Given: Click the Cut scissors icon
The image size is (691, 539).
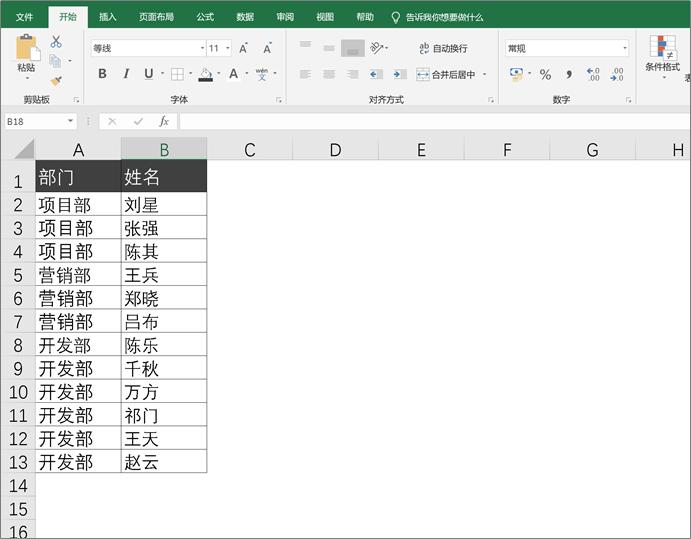Looking at the screenshot, I should coord(56,42).
